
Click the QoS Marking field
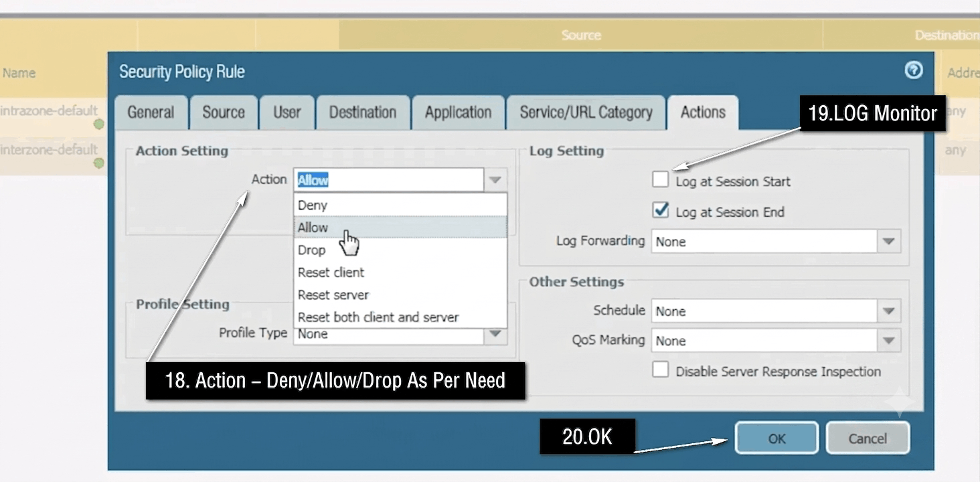click(x=764, y=341)
